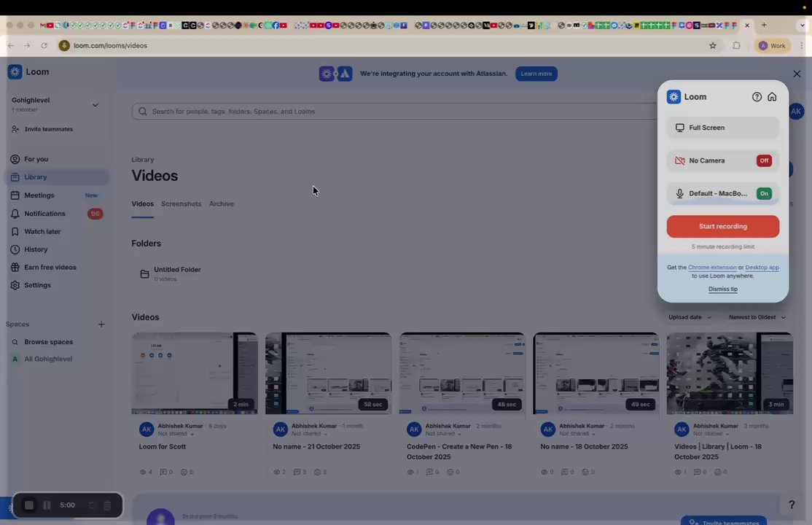This screenshot has height=525, width=812.
Task: Click Dismiss tip
Action: [722, 289]
